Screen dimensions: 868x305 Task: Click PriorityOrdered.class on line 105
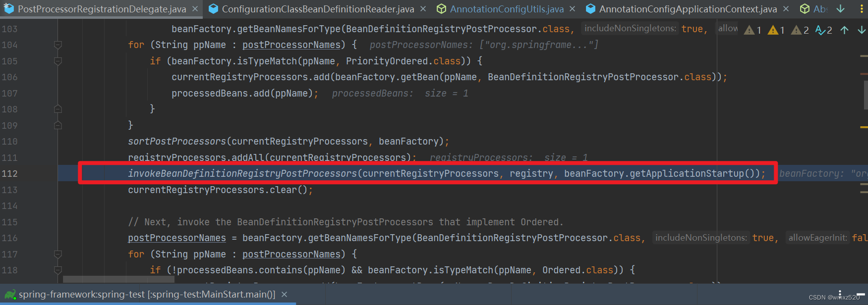[403, 61]
